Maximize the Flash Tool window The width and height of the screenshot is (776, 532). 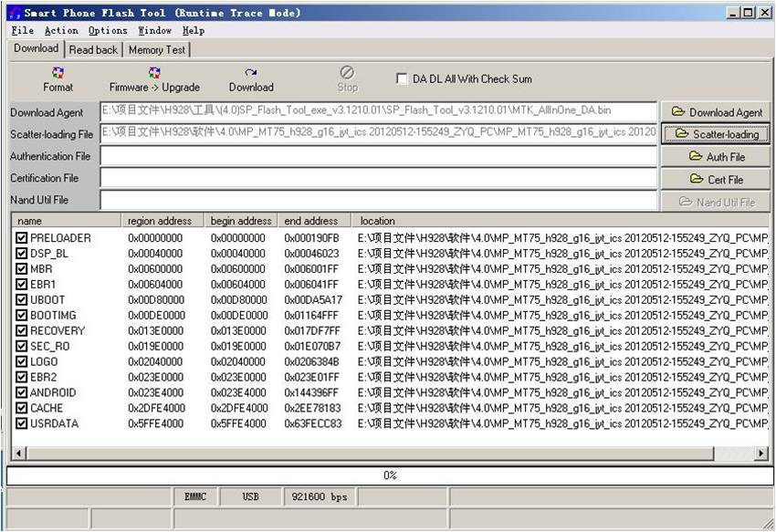point(749,14)
